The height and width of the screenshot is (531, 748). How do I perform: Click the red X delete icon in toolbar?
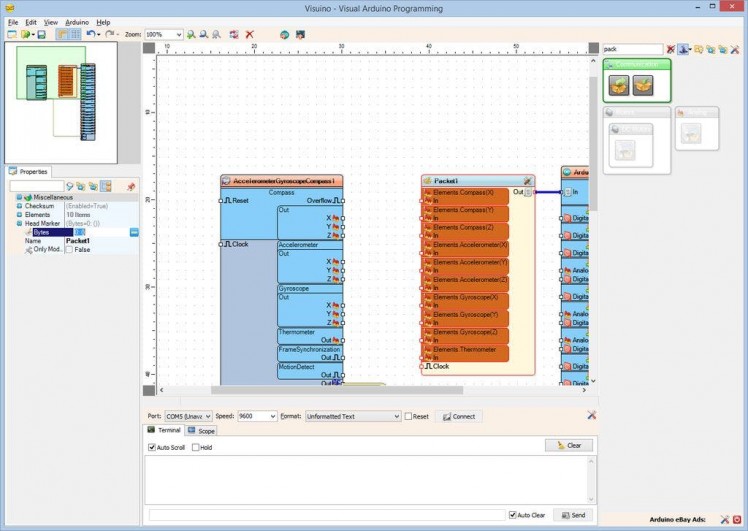point(249,34)
